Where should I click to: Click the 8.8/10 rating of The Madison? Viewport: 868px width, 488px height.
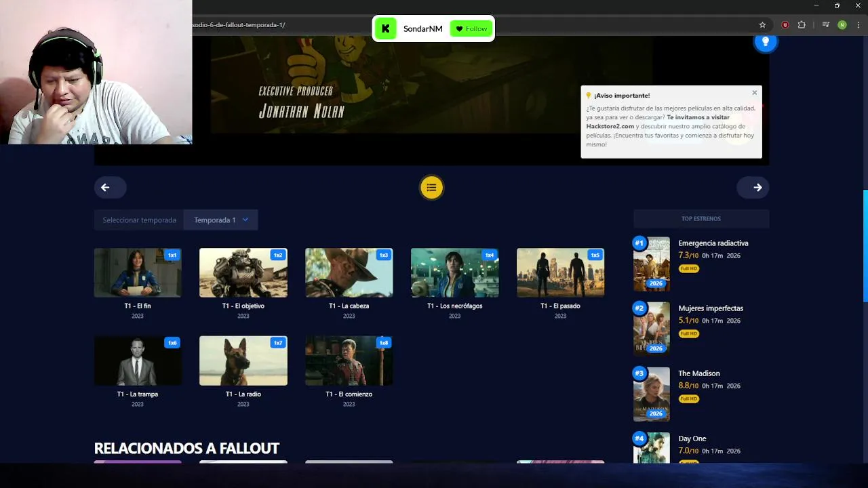(x=688, y=386)
